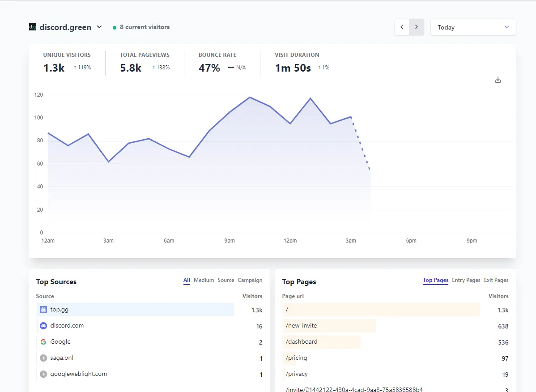Open the Entry Pages tab
536x392 pixels.
[466, 280]
